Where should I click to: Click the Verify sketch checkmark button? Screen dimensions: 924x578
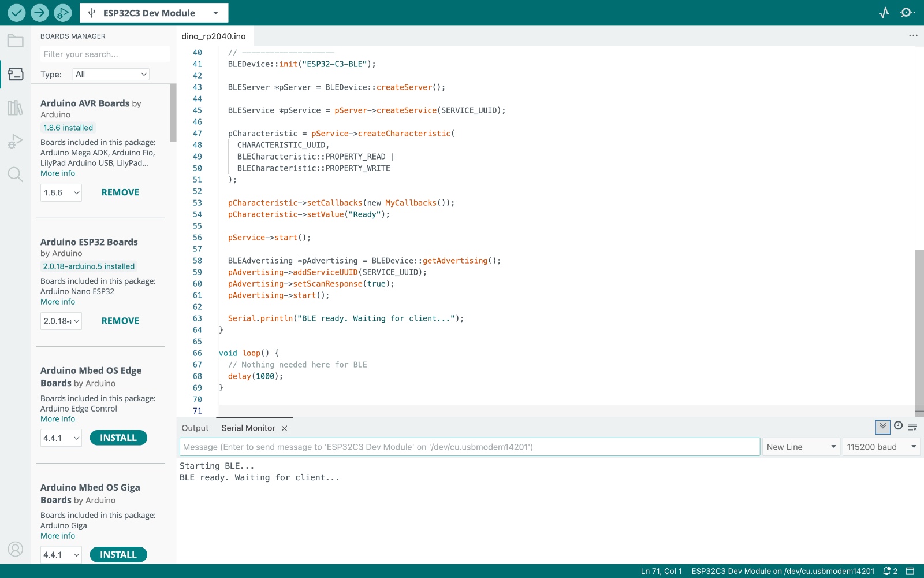16,12
